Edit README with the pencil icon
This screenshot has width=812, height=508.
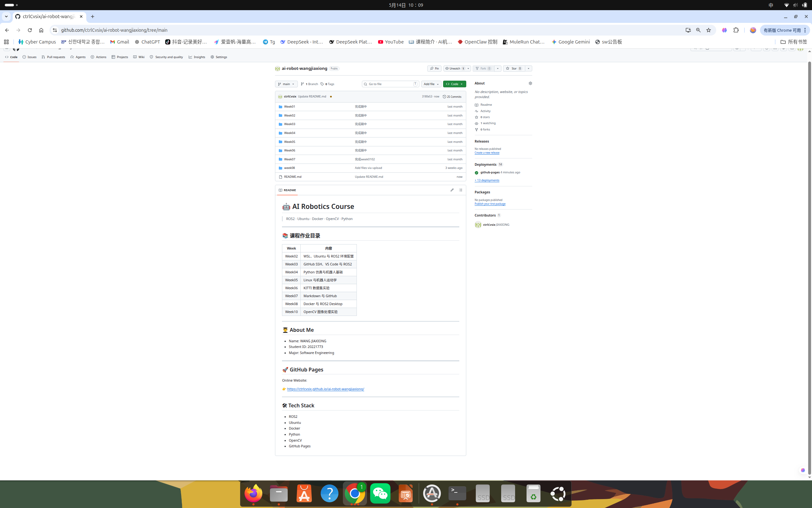pyautogui.click(x=452, y=190)
